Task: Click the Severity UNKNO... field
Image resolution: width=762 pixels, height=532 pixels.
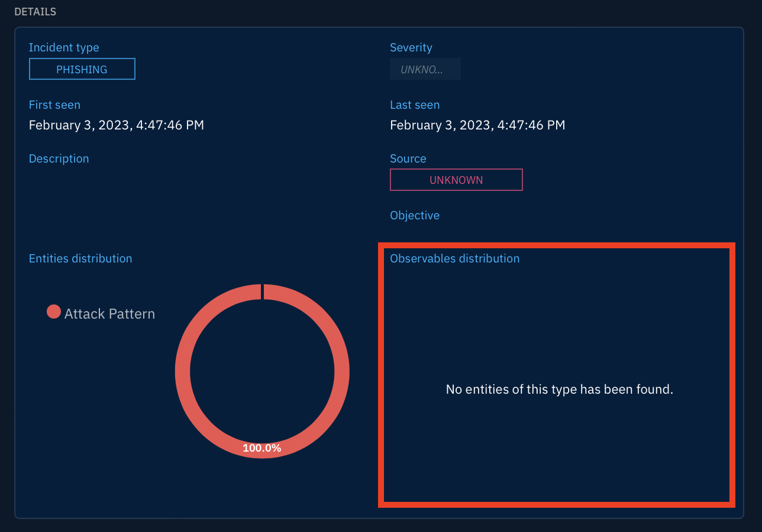Action: [425, 69]
